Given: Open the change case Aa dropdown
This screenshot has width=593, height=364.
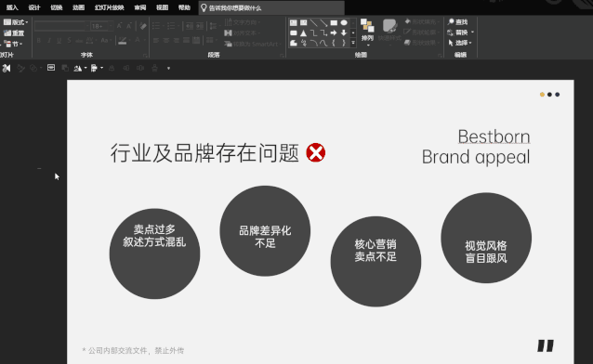Looking at the screenshot, I should [106, 41].
